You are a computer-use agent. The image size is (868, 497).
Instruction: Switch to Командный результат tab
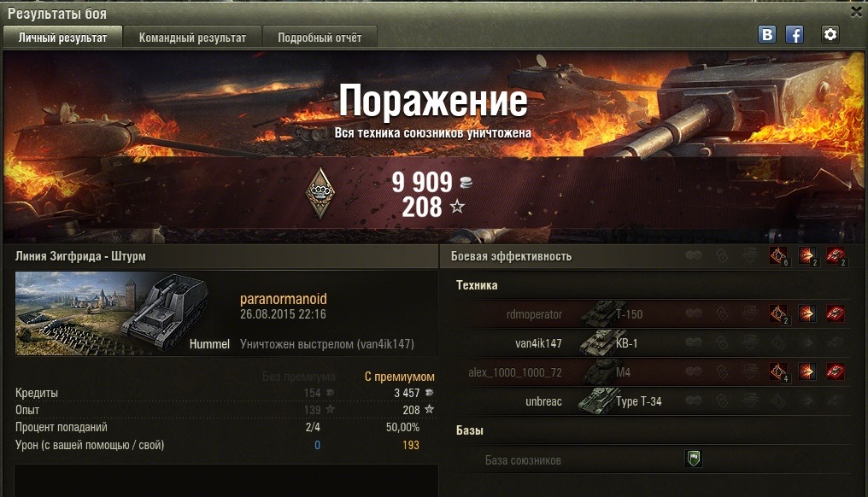pyautogui.click(x=192, y=38)
